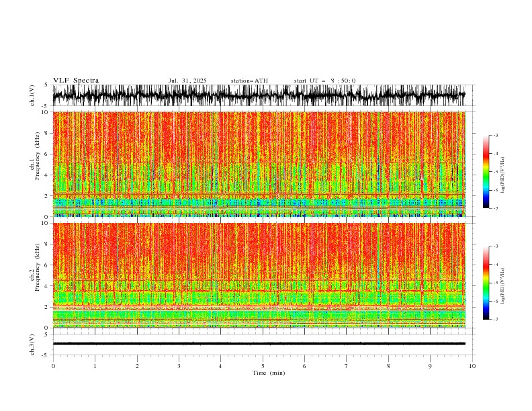Viewport: 532px width, 411px height.
Task: Click the log(PSD) label beside ch.2 colorbar
Action: click(502, 286)
